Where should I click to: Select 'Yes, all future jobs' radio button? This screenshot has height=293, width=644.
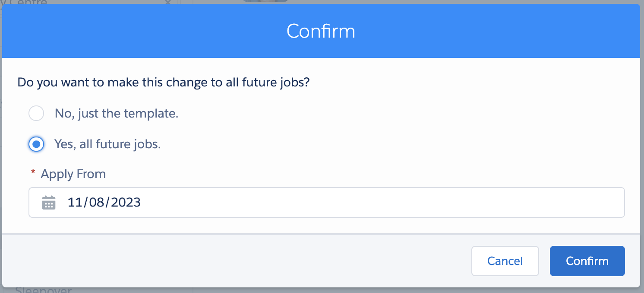(x=36, y=144)
